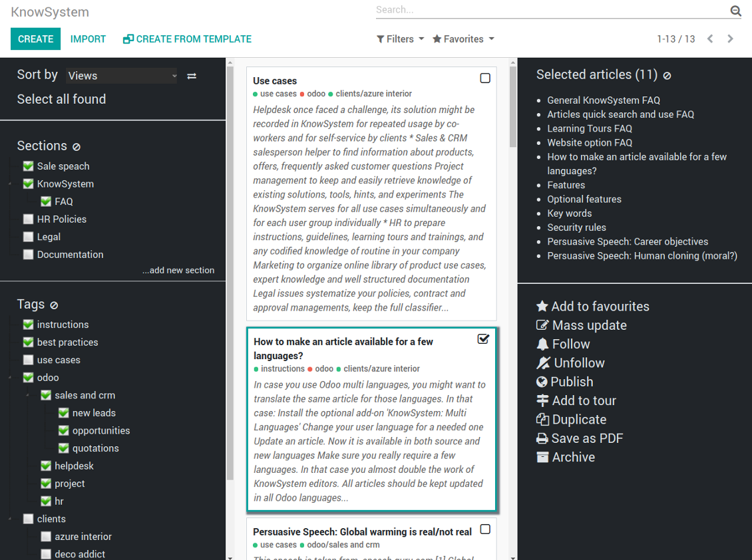Image resolution: width=752 pixels, height=560 pixels.
Task: Collapse the KnowSystem section tree node
Action: tap(10, 184)
